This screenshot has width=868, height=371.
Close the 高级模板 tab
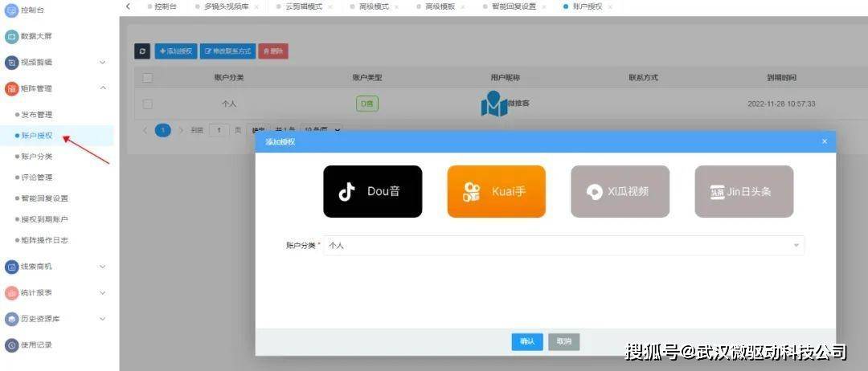click(x=464, y=6)
